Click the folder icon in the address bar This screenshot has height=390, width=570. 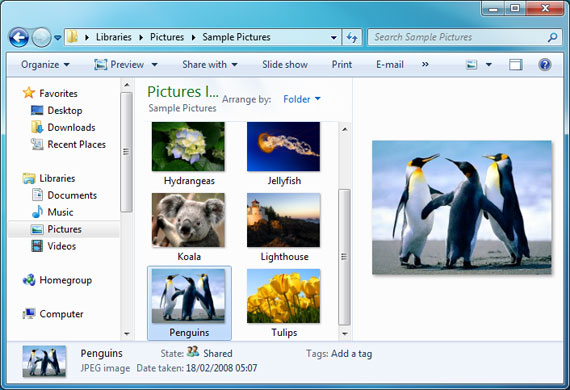coord(72,37)
